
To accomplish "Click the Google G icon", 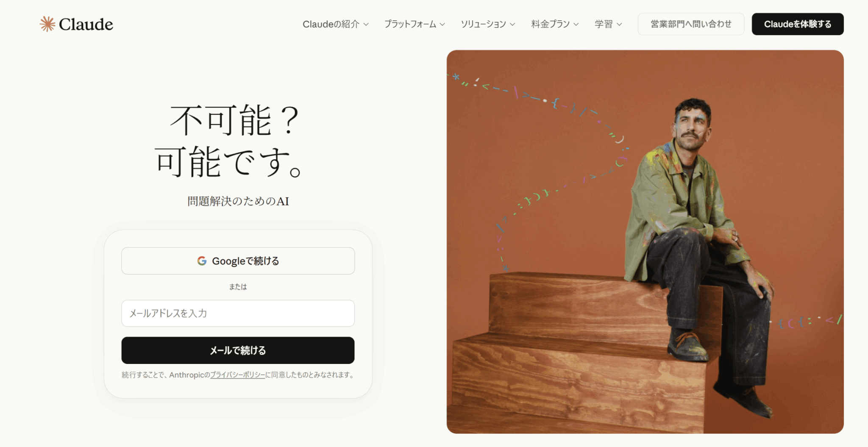I will (202, 261).
